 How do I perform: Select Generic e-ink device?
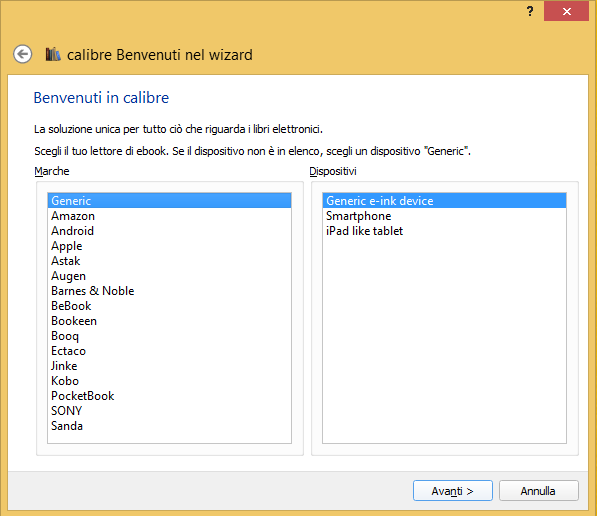tap(444, 201)
